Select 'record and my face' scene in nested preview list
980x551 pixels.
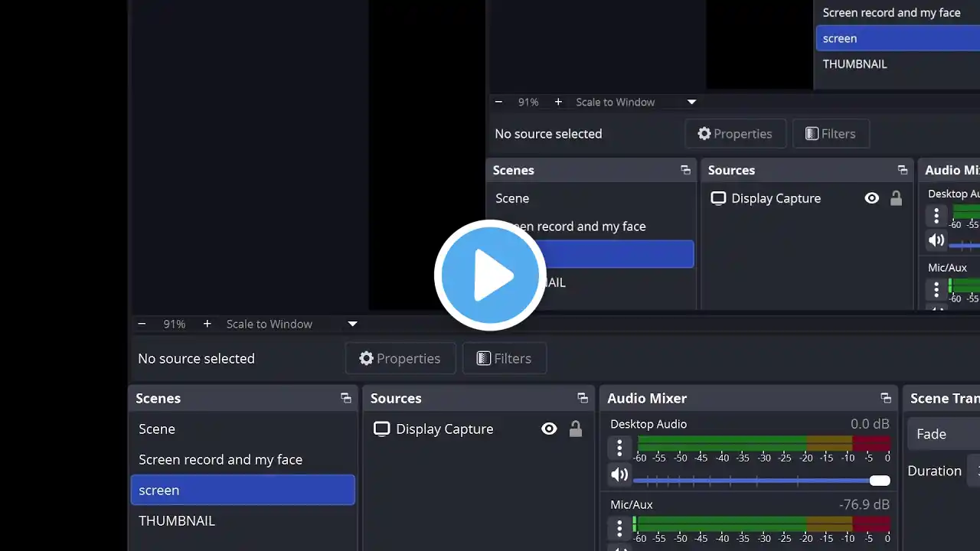(591, 227)
